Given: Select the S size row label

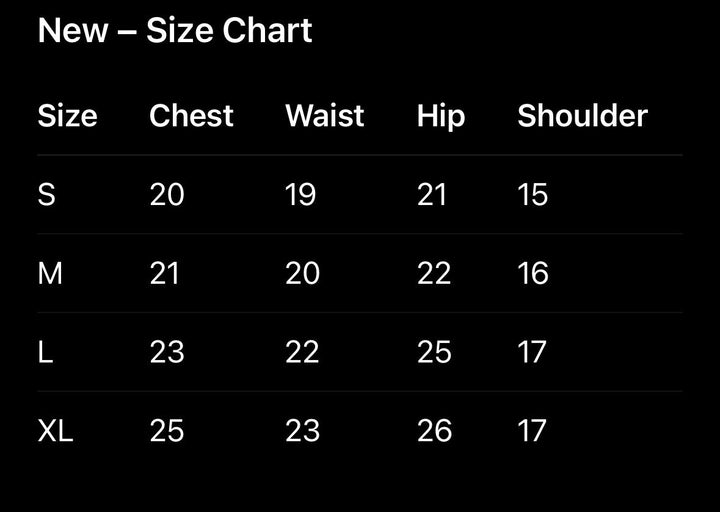Looking at the screenshot, I should tap(46, 195).
